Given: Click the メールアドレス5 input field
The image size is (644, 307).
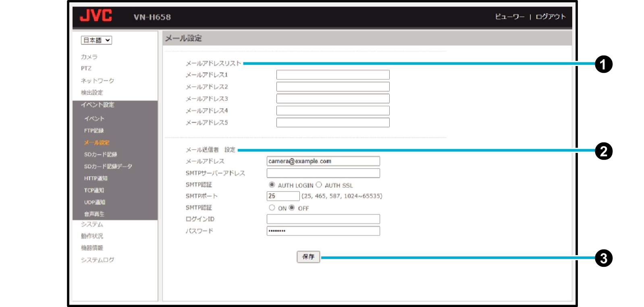Looking at the screenshot, I should [x=333, y=122].
